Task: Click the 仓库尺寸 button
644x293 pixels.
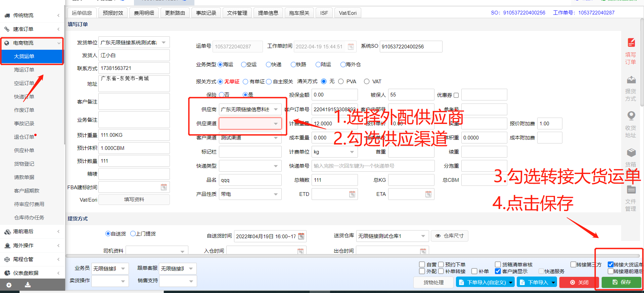Action: (449, 236)
